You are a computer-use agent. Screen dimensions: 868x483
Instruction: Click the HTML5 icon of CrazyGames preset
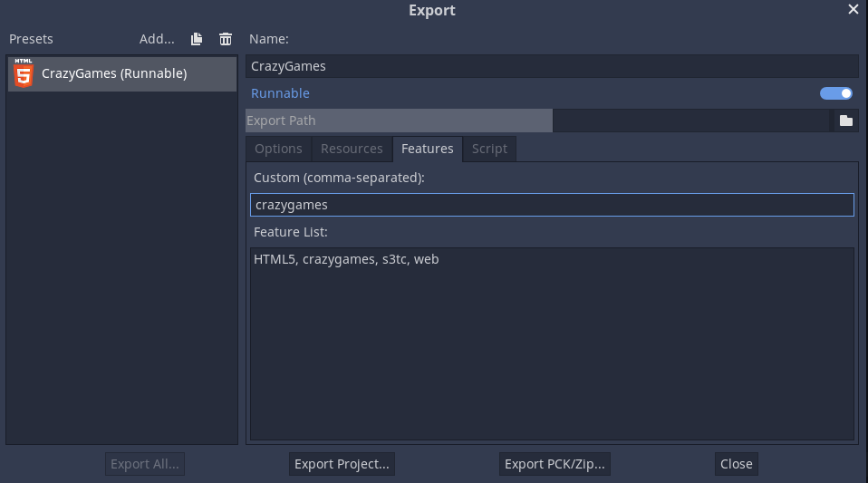click(x=24, y=73)
